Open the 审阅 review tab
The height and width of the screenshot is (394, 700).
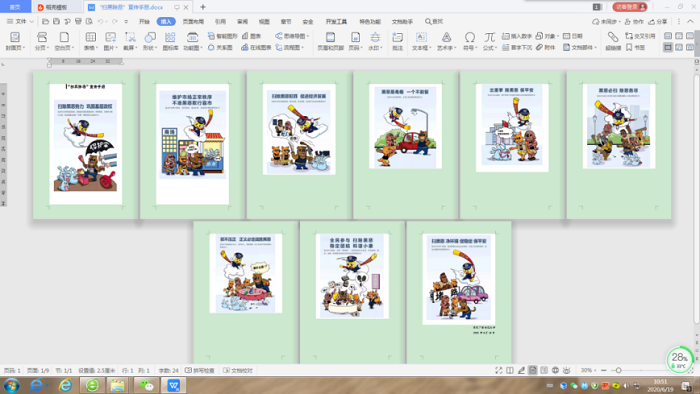click(242, 21)
